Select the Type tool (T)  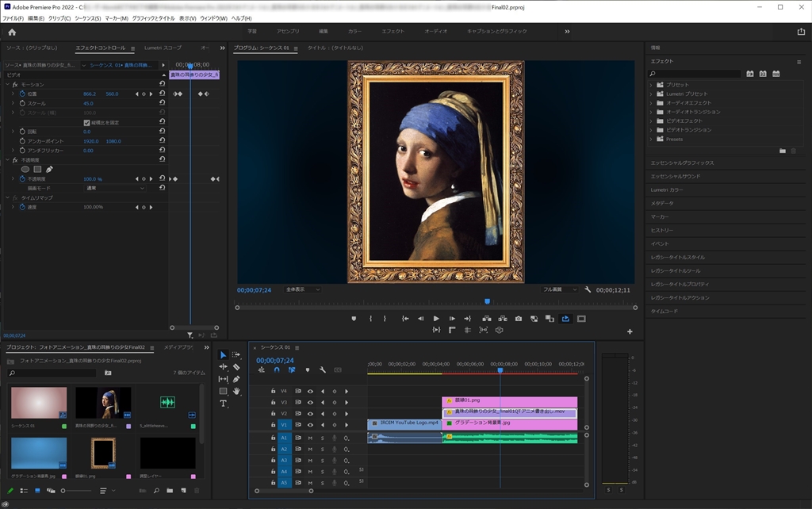[x=223, y=404]
